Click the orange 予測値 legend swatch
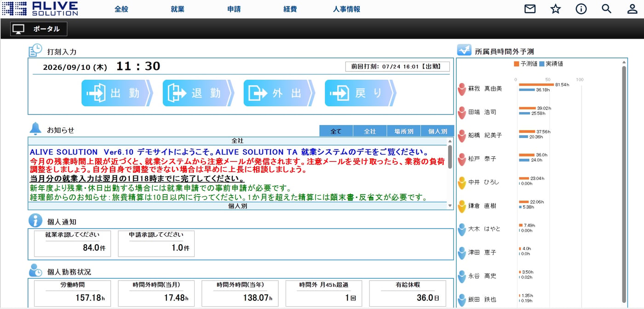644x309 pixels. click(x=517, y=63)
